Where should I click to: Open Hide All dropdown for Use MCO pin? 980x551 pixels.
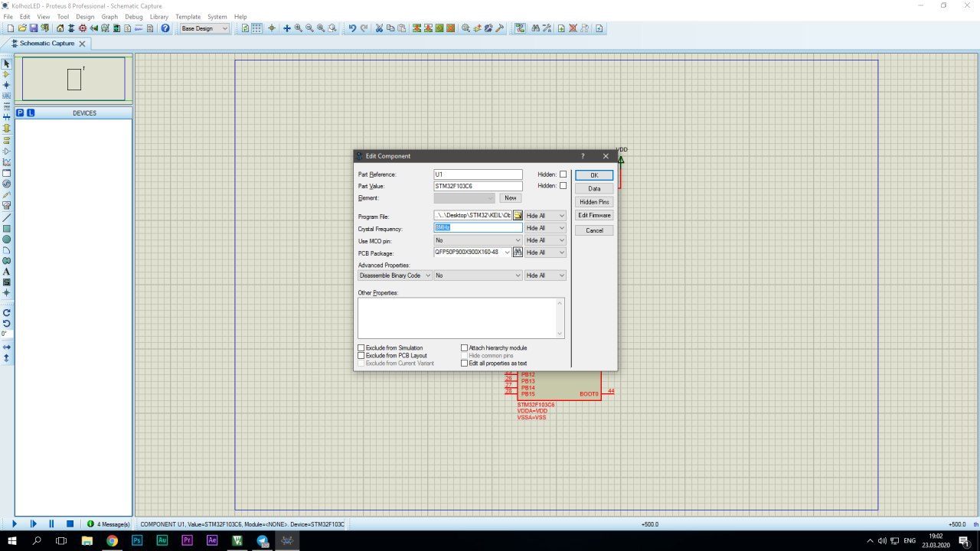[545, 240]
